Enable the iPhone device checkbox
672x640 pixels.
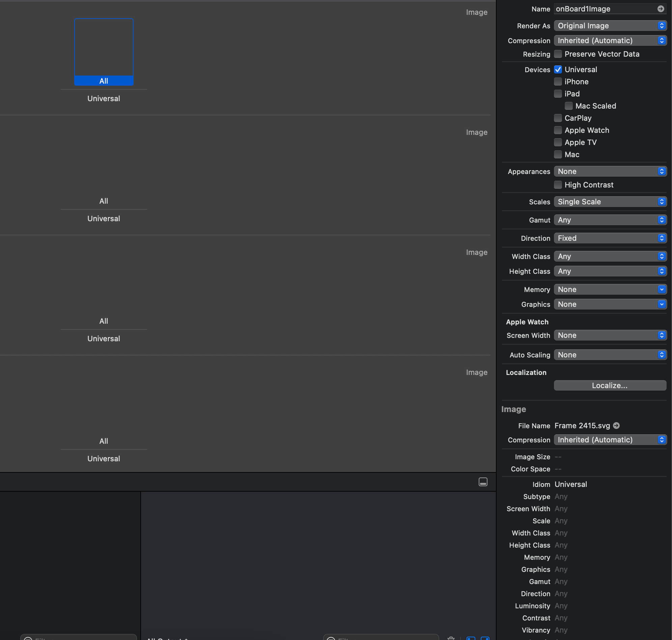(558, 82)
